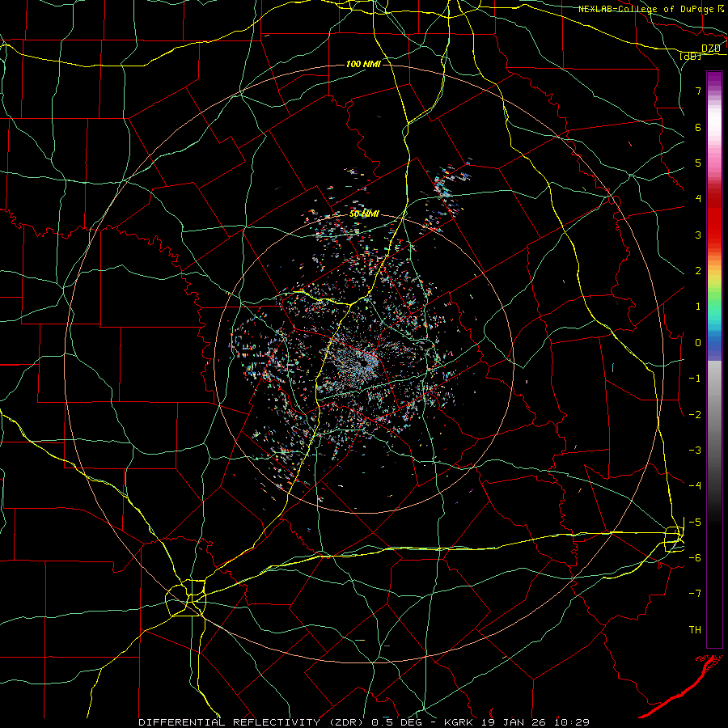
Task: Select the -4 dB value on scale
Action: click(695, 486)
